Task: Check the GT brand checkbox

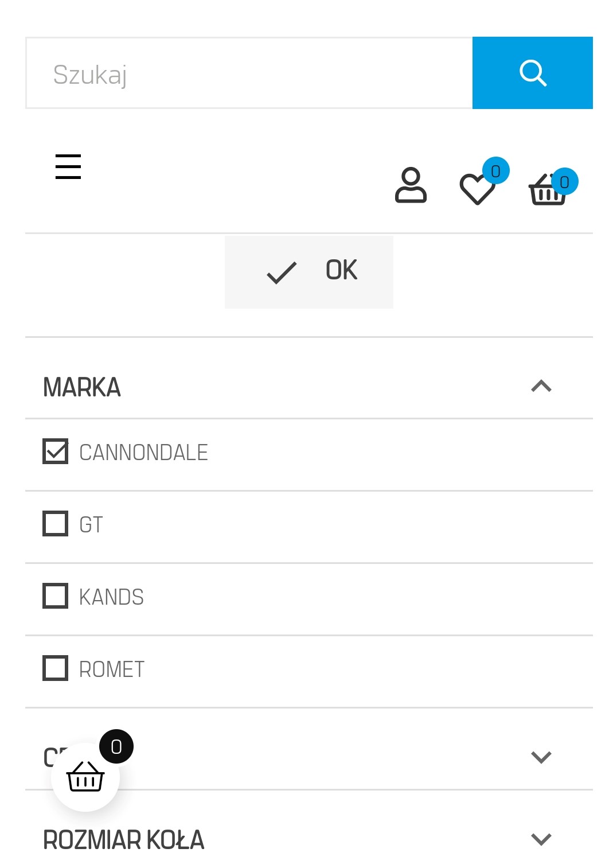Action: point(54,524)
